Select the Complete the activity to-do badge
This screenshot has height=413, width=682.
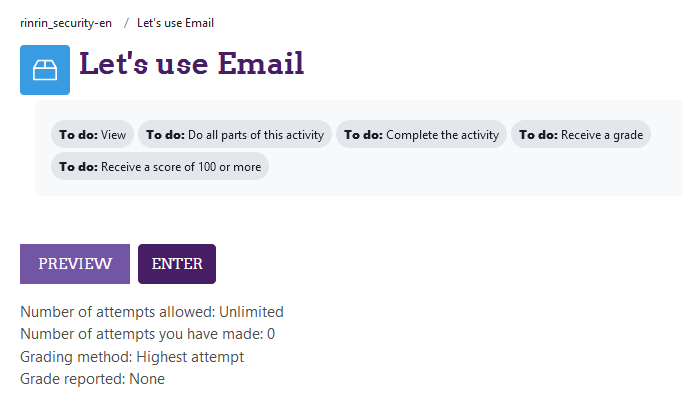click(x=421, y=134)
